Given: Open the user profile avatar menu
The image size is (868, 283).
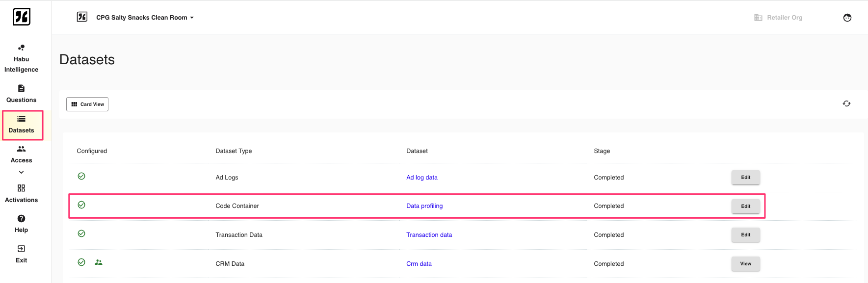Looking at the screenshot, I should [847, 18].
